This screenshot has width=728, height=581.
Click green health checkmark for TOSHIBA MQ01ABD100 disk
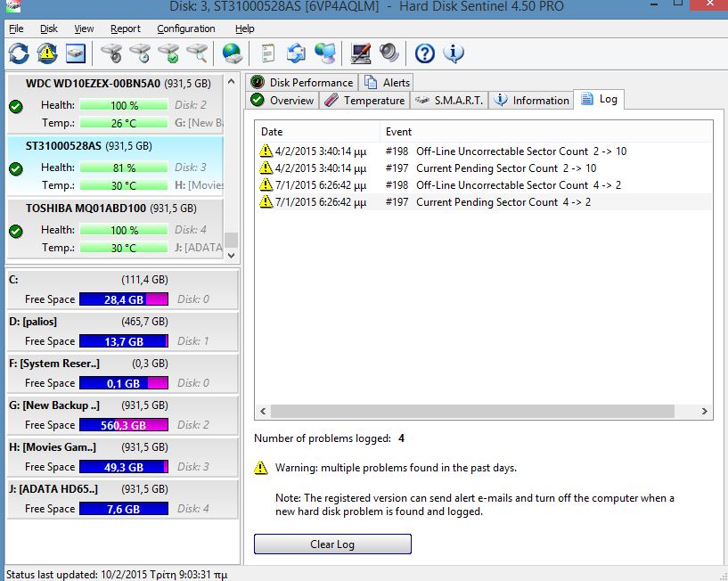[16, 232]
